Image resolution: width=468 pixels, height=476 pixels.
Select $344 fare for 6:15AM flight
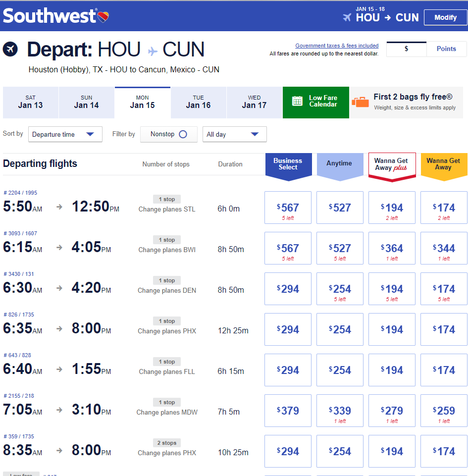[444, 248]
